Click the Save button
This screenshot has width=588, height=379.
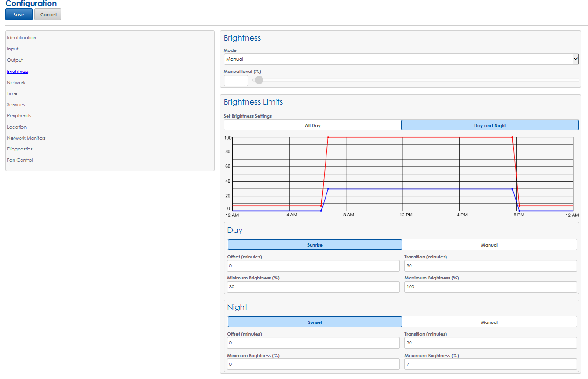tap(19, 14)
